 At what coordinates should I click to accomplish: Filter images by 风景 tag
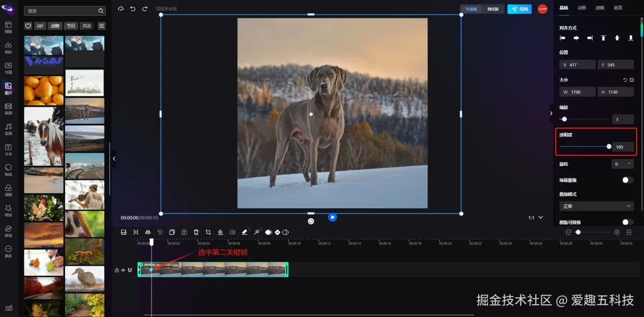click(87, 26)
